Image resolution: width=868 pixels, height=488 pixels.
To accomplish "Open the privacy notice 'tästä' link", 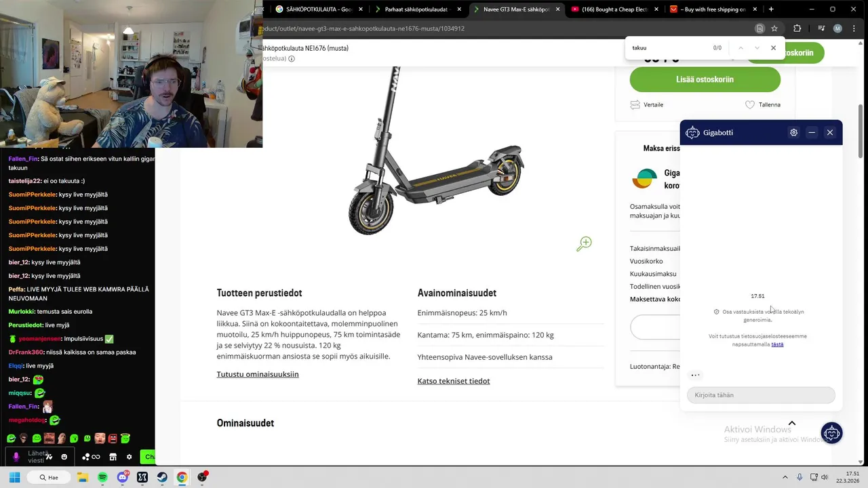I will tap(777, 344).
